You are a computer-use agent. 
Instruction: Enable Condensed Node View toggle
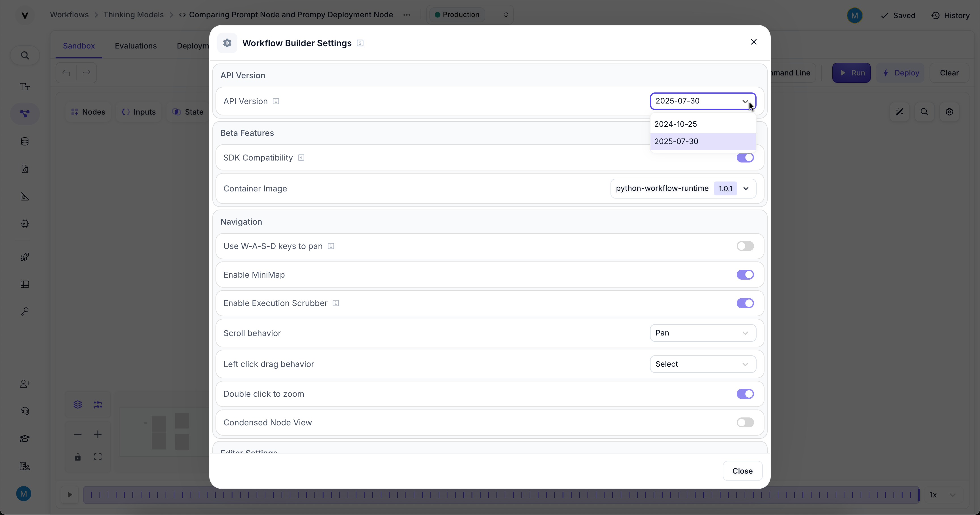pyautogui.click(x=745, y=423)
